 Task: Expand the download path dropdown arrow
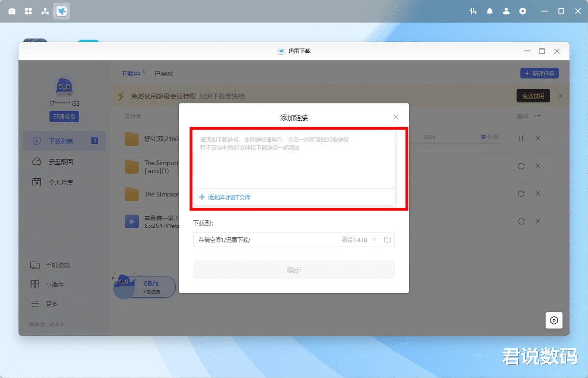375,240
